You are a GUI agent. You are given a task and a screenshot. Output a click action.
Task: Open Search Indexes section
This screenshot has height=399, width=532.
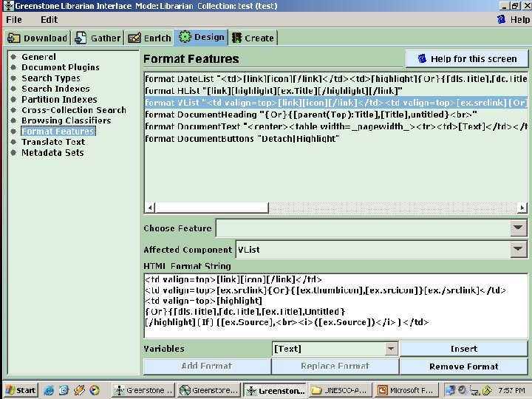point(55,89)
